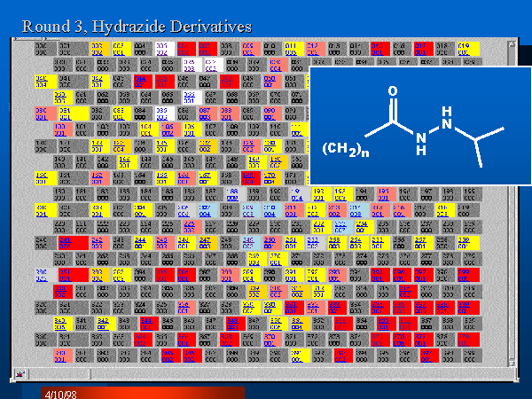Click the hydrazide chemical structure diagram
The width and height of the screenshot is (532, 399).
[x=419, y=126]
